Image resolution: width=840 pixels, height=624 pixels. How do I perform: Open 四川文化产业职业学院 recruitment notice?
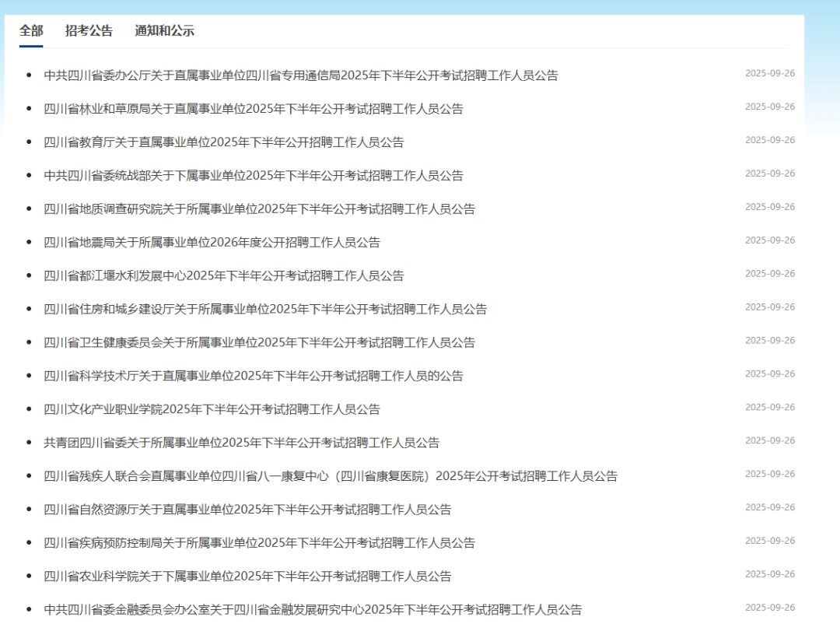tap(212, 410)
